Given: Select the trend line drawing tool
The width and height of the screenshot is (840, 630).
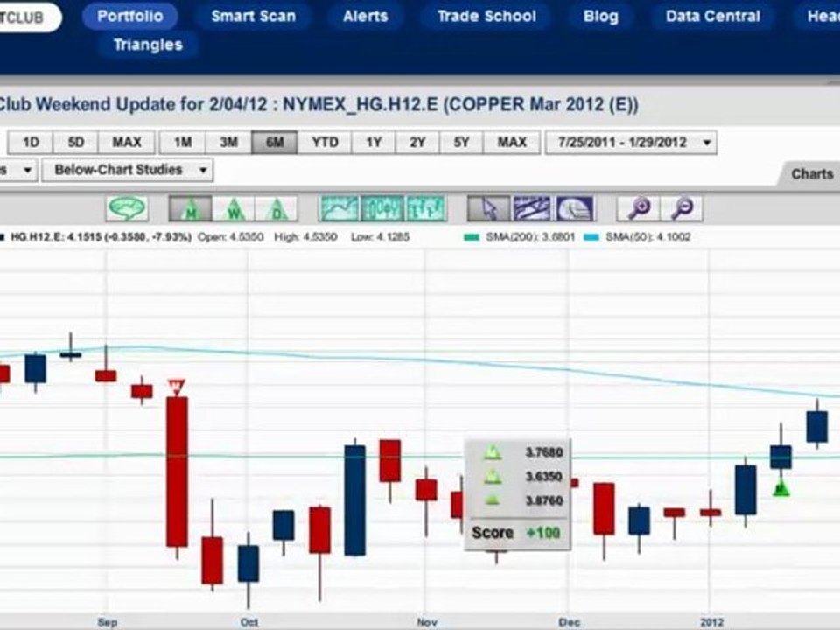Looking at the screenshot, I should (531, 209).
